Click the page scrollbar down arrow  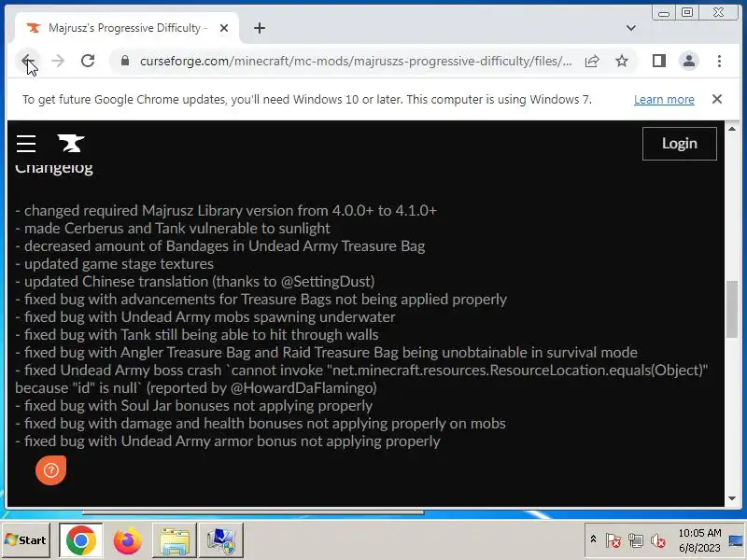(x=732, y=498)
